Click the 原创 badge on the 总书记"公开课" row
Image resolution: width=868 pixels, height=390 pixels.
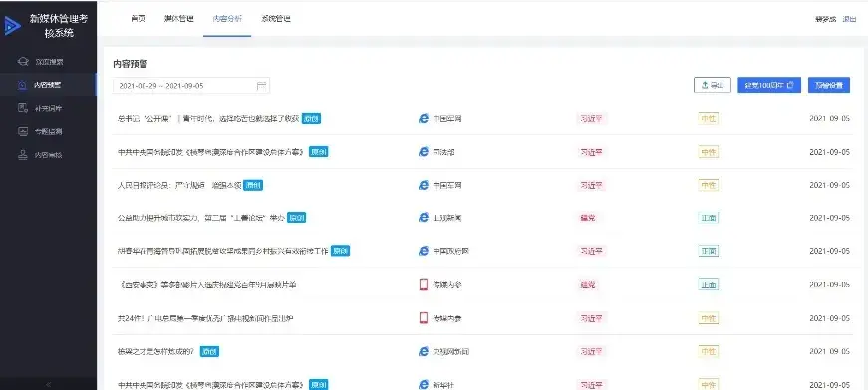coord(312,118)
